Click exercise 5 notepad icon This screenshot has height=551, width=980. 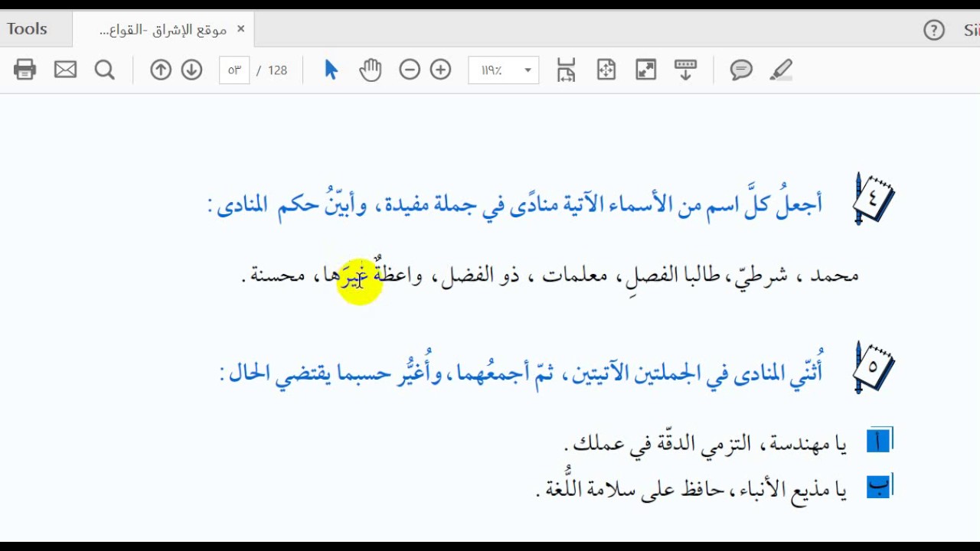tap(874, 368)
